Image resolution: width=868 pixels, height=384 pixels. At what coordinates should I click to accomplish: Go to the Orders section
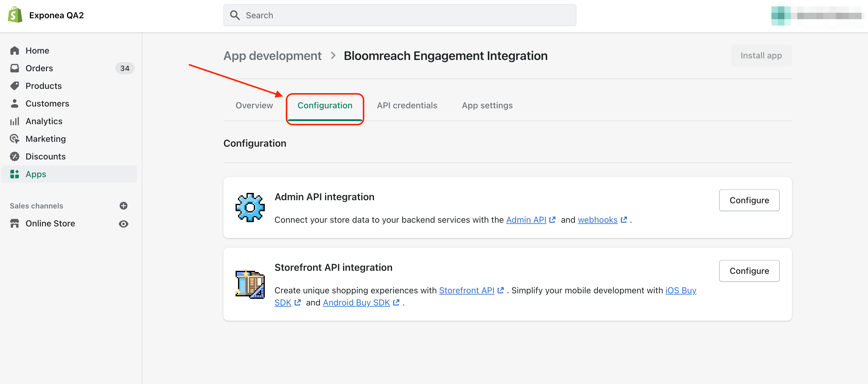(39, 68)
